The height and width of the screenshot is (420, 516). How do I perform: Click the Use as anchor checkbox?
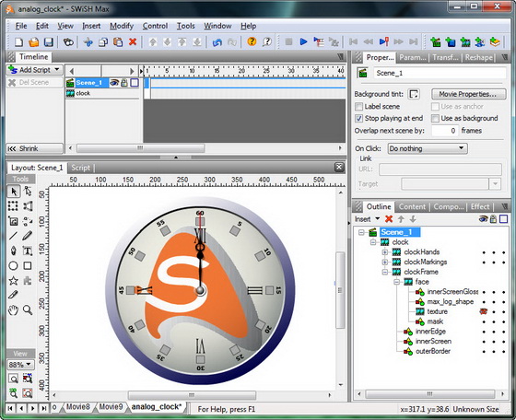click(435, 107)
